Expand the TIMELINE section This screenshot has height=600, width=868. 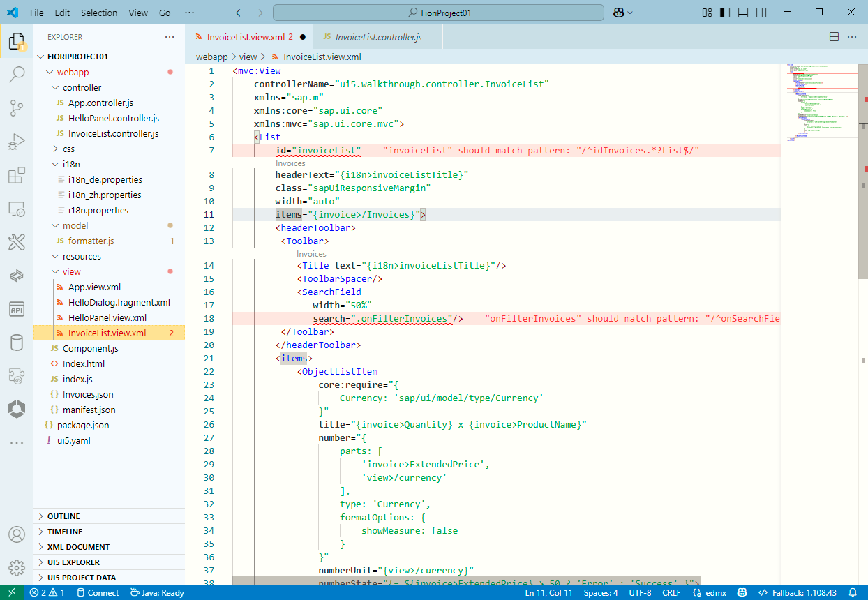click(109, 532)
